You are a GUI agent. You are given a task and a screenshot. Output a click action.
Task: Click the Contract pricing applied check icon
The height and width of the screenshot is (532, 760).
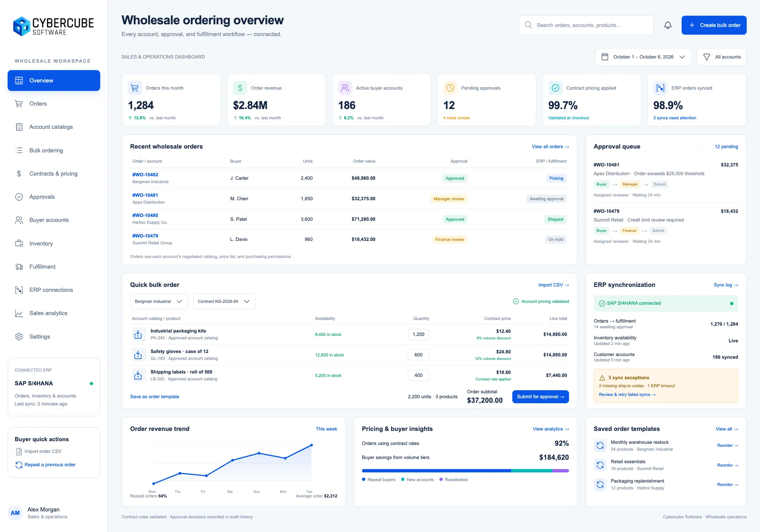pos(555,88)
